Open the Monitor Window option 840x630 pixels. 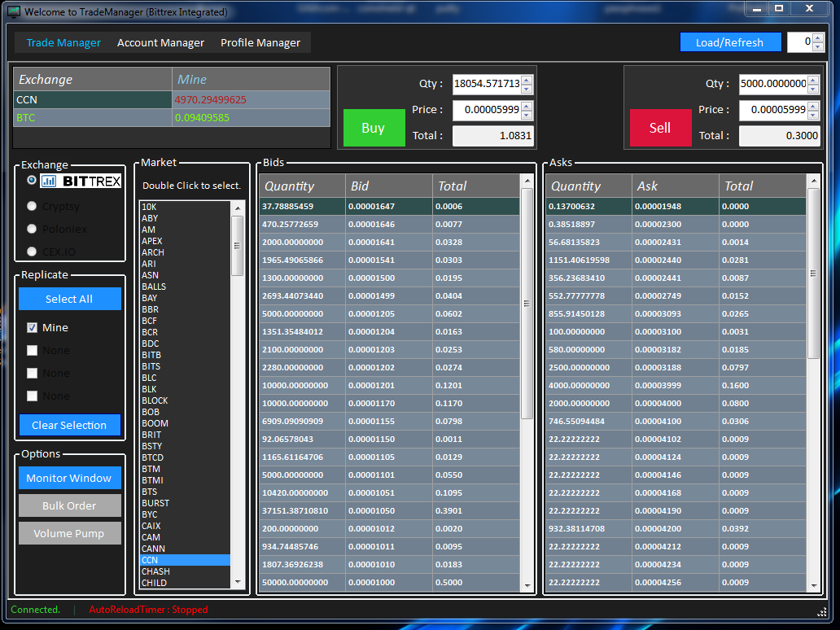[70, 478]
